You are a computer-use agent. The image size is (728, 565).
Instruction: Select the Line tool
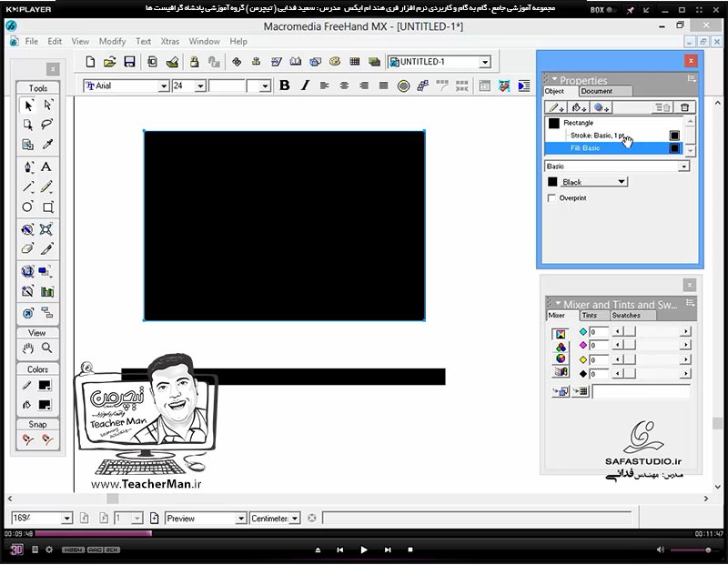coord(28,187)
